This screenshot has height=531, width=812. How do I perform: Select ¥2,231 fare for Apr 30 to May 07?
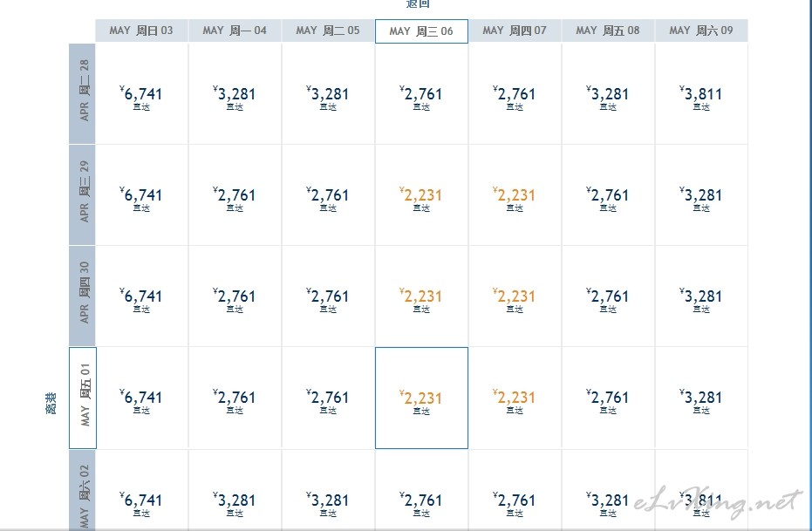pos(515,296)
